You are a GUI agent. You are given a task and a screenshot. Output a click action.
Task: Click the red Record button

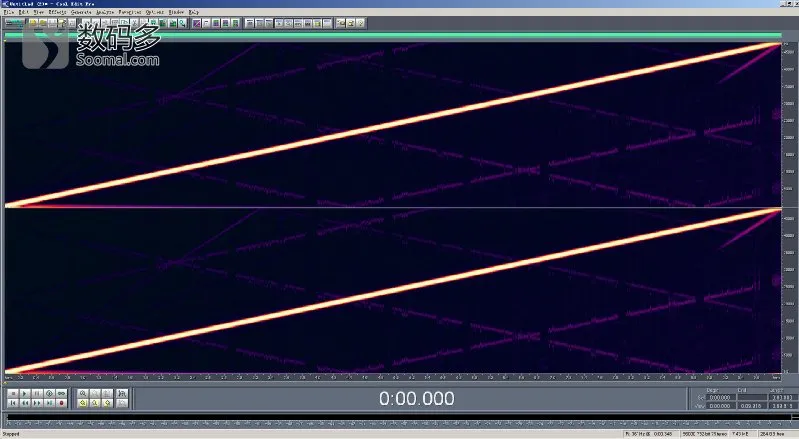point(62,403)
